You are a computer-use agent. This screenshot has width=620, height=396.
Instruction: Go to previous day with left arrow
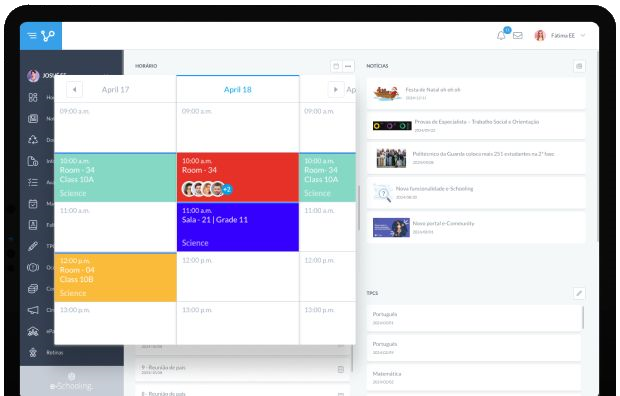pyautogui.click(x=74, y=89)
